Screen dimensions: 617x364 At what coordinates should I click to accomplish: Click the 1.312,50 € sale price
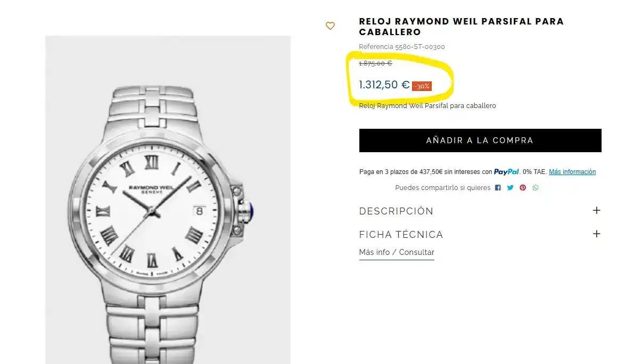tap(384, 85)
